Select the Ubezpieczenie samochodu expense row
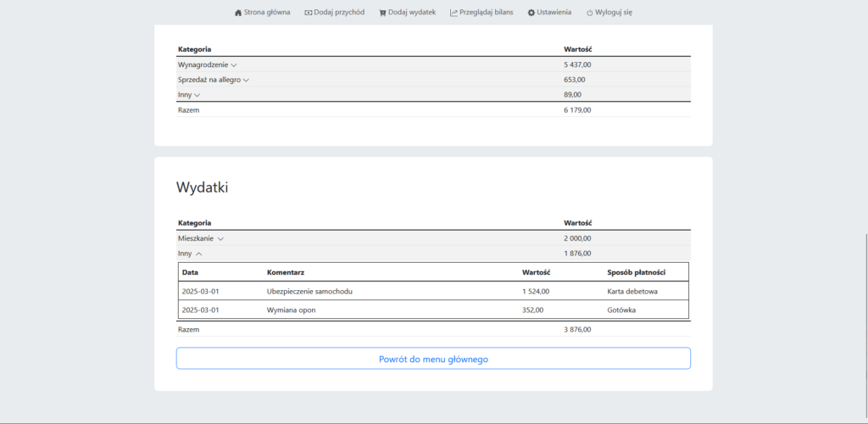This screenshot has height=424, width=868. [x=432, y=291]
